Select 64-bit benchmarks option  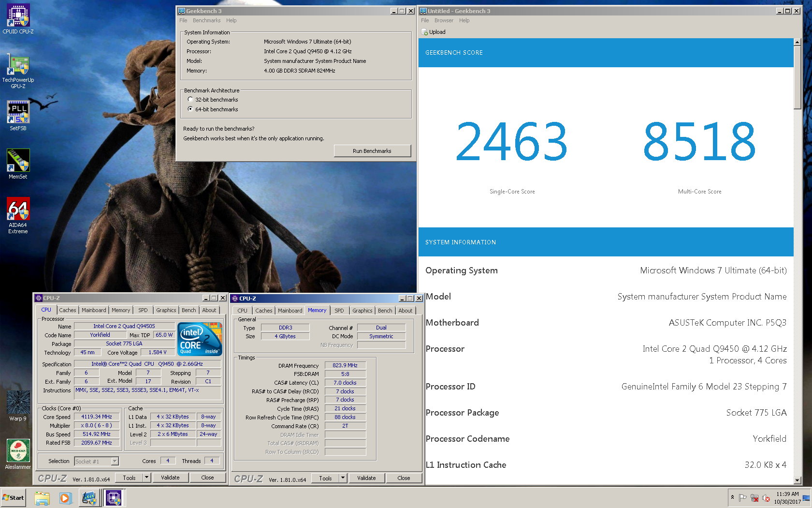tap(190, 109)
